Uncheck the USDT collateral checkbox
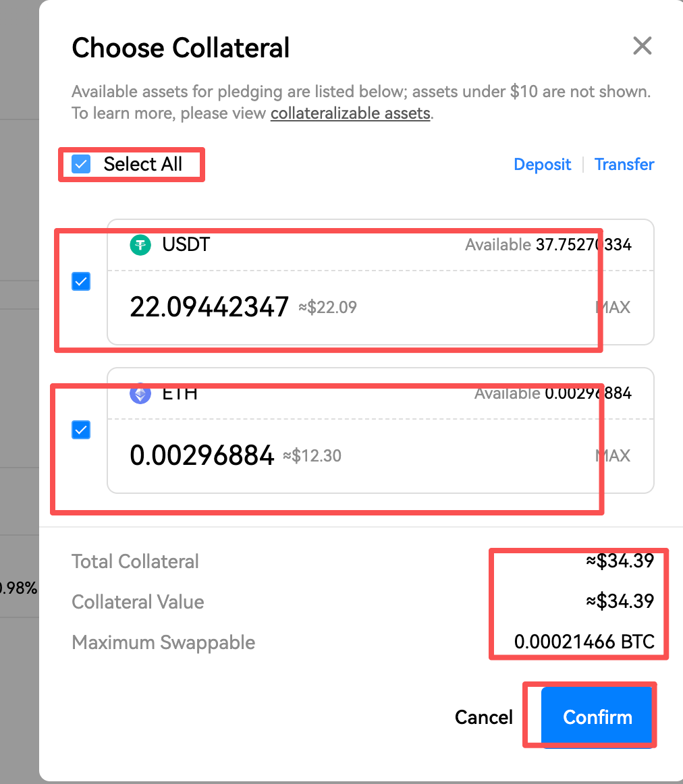 click(x=81, y=281)
